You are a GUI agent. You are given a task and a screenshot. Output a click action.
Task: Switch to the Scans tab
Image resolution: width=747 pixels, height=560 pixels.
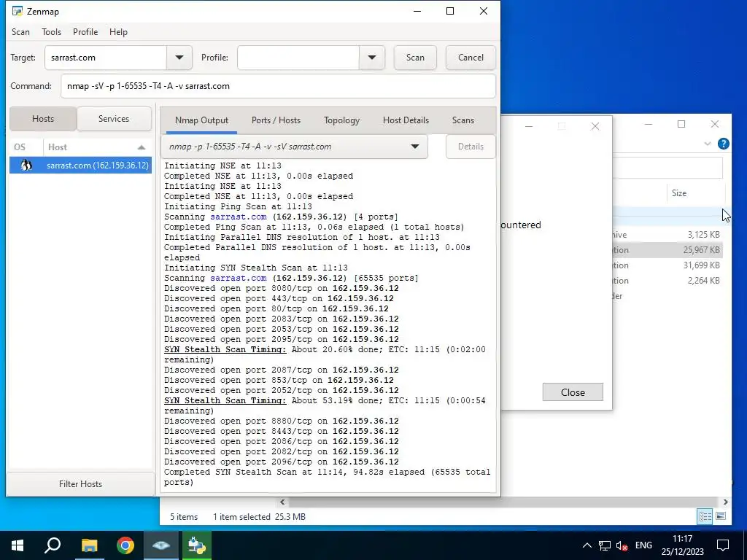pyautogui.click(x=463, y=120)
